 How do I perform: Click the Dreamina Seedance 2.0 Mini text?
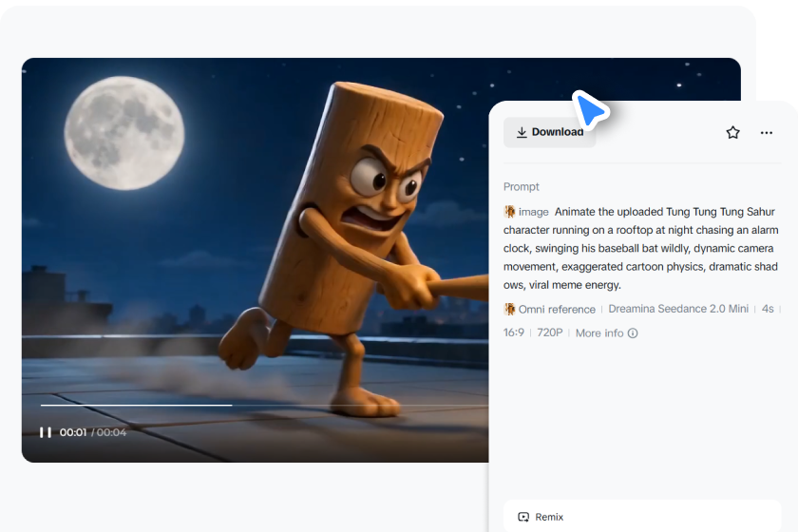click(x=678, y=309)
